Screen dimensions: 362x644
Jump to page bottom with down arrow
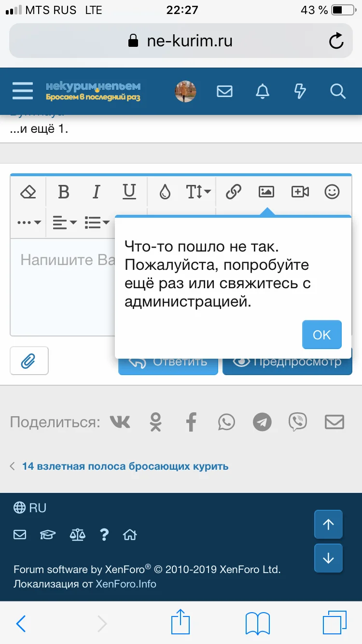328,558
